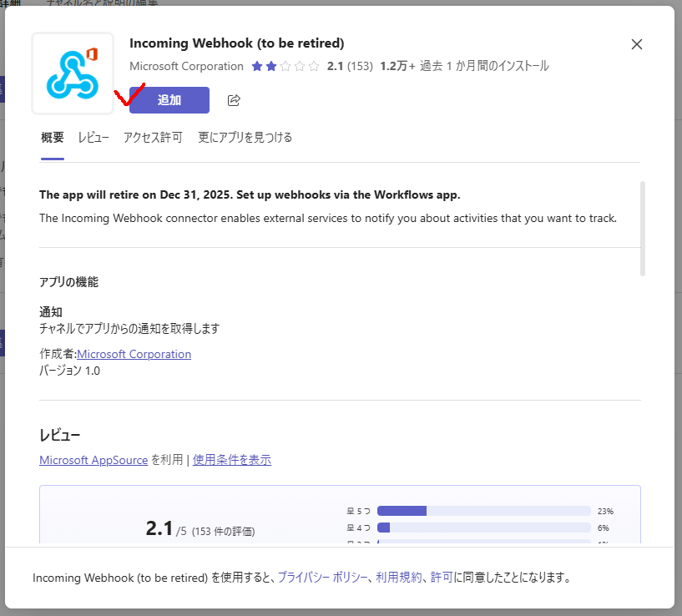
Task: Open the プライバシー ポリシー link
Action: [x=323, y=578]
